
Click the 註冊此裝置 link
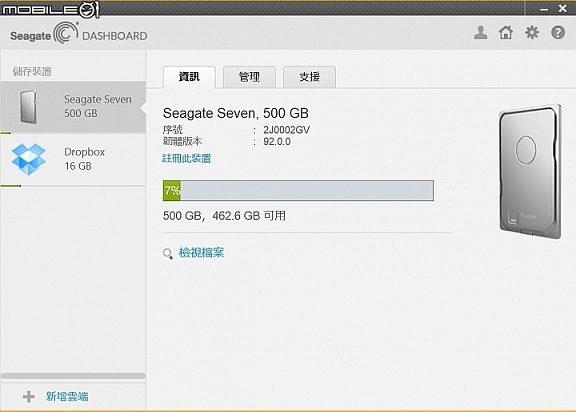tap(187, 158)
